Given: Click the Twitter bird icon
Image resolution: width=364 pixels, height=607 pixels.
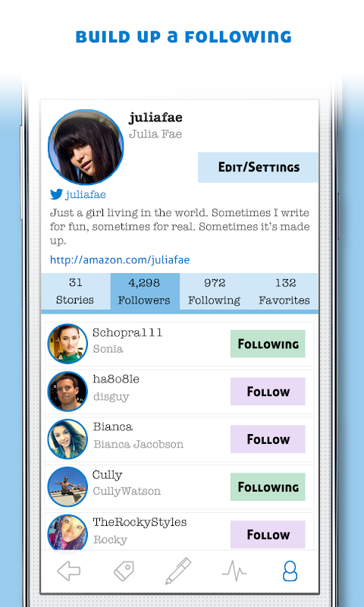Looking at the screenshot, I should [x=56, y=194].
